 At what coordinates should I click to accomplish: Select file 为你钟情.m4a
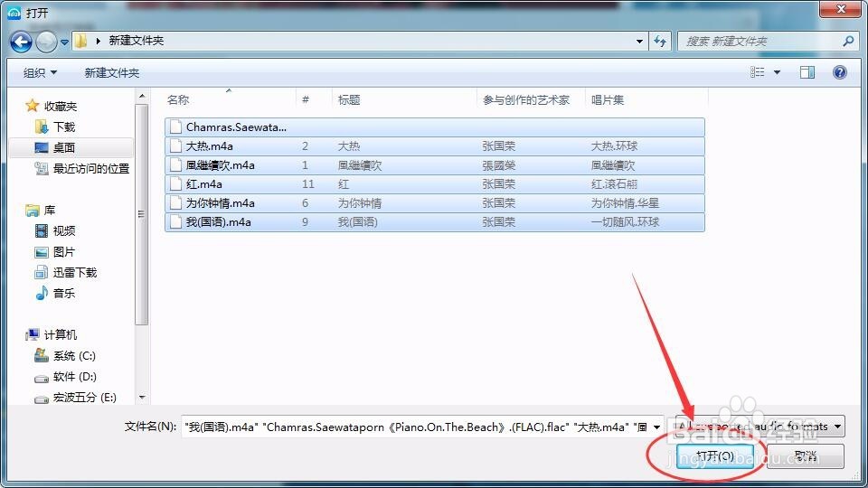point(435,203)
